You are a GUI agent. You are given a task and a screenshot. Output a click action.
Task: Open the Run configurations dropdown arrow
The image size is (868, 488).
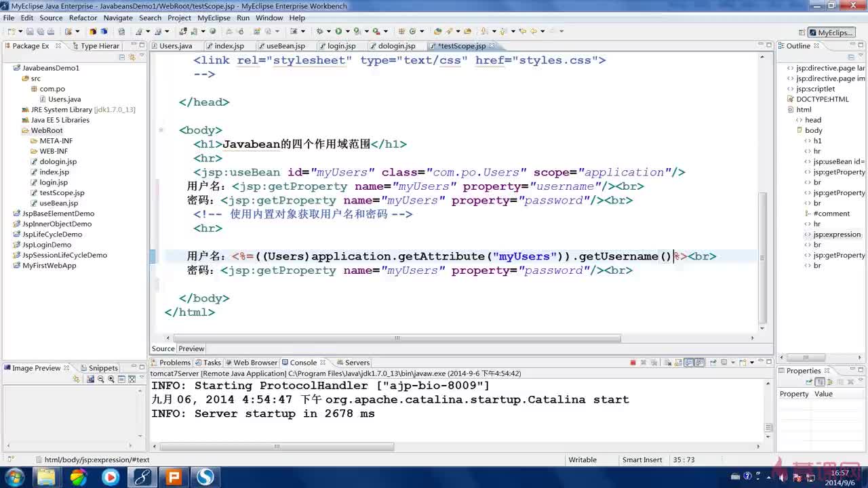click(347, 31)
